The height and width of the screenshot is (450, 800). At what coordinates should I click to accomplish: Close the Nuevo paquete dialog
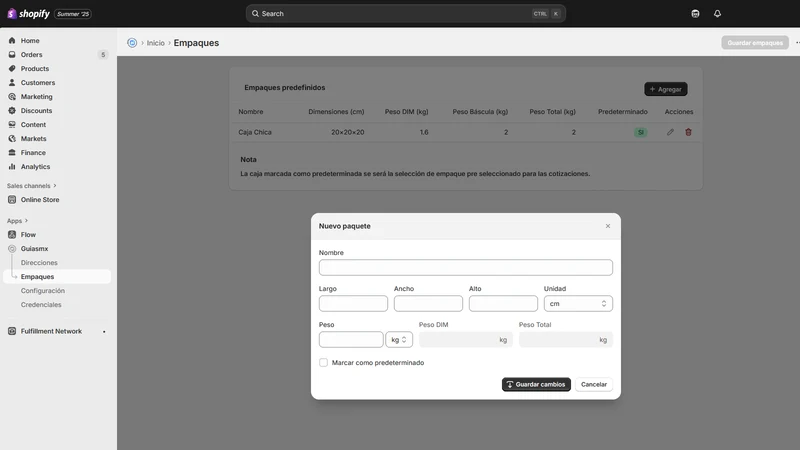point(608,226)
